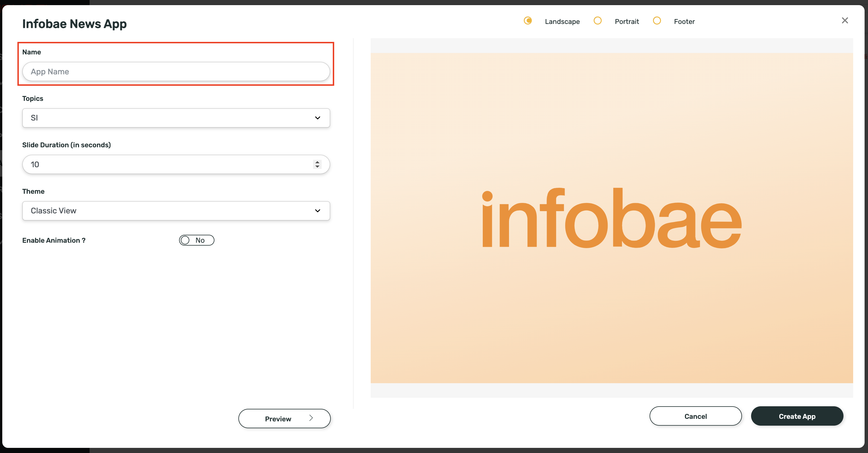Decrease slide duration with the down stepper arrow
This screenshot has height=453, width=868.
tap(317, 167)
